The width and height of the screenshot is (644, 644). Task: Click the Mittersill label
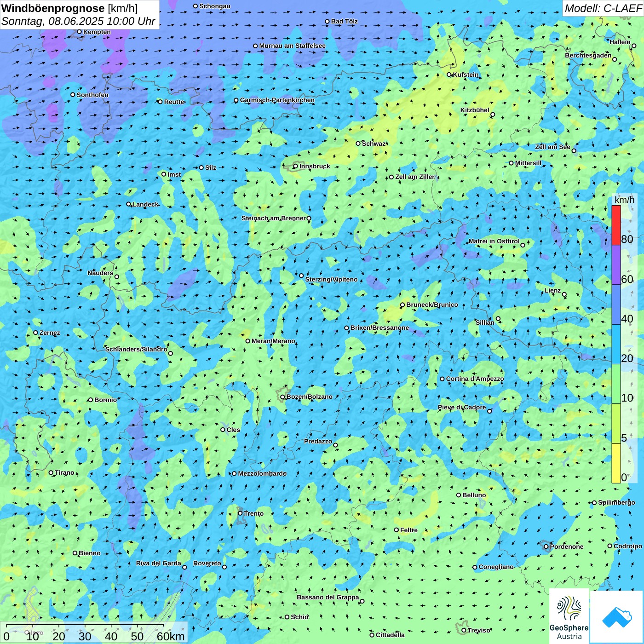tap(528, 163)
